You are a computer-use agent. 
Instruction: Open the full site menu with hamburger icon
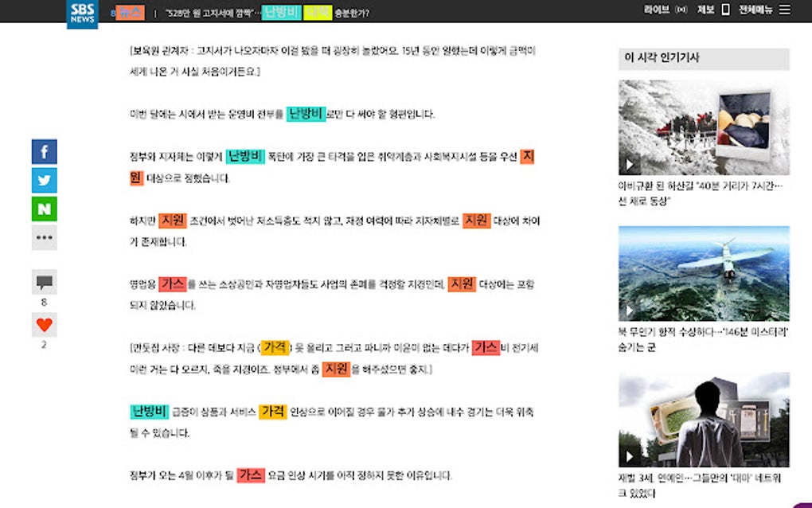coord(785,10)
